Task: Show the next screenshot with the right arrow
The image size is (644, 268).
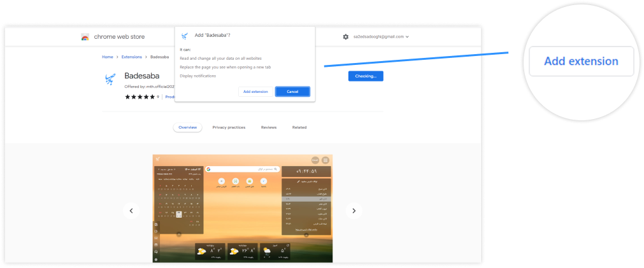Action: 354,211
